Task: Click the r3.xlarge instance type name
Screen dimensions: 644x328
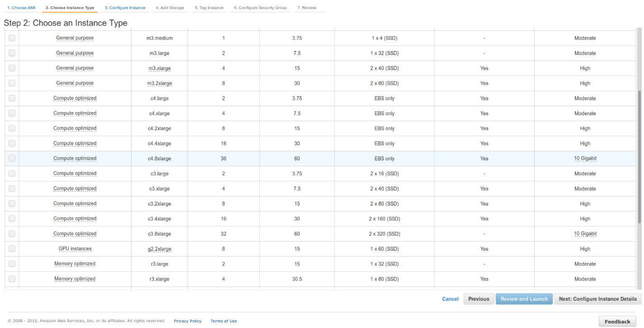Action: [x=159, y=279]
